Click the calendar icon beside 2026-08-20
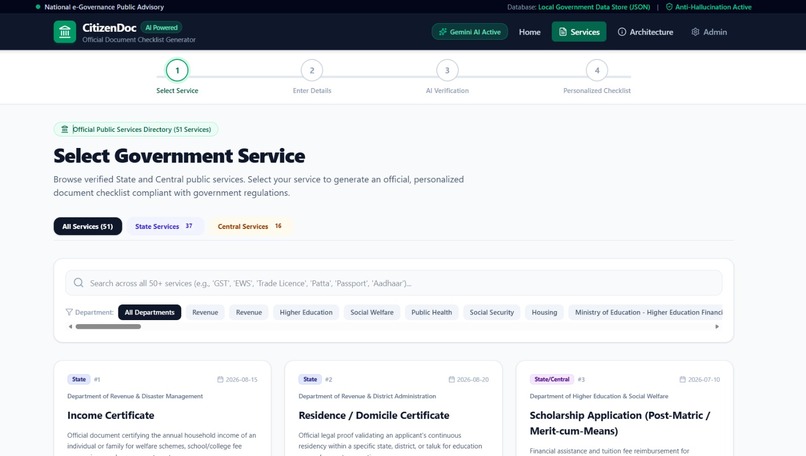 [x=451, y=379]
